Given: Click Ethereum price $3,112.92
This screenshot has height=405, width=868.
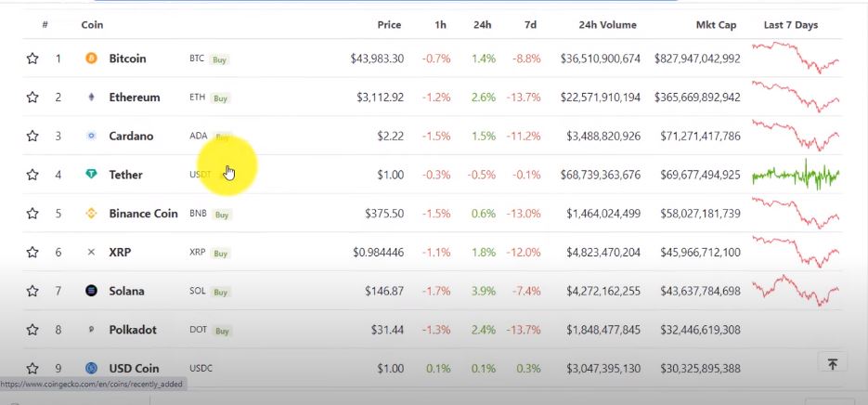Looking at the screenshot, I should click(x=381, y=98).
